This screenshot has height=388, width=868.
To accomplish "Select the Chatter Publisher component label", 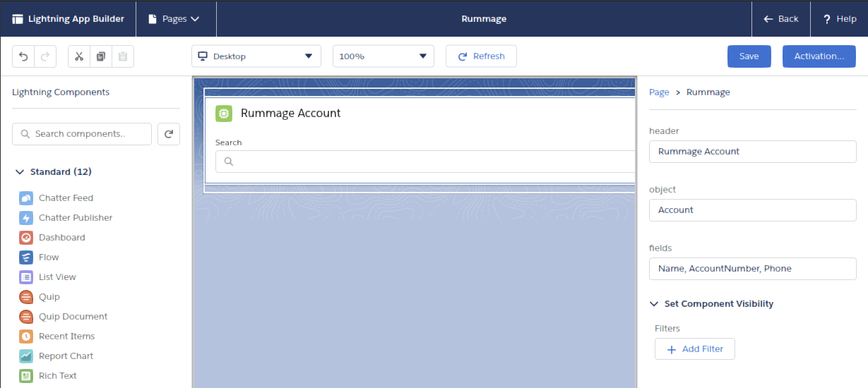I will (76, 218).
